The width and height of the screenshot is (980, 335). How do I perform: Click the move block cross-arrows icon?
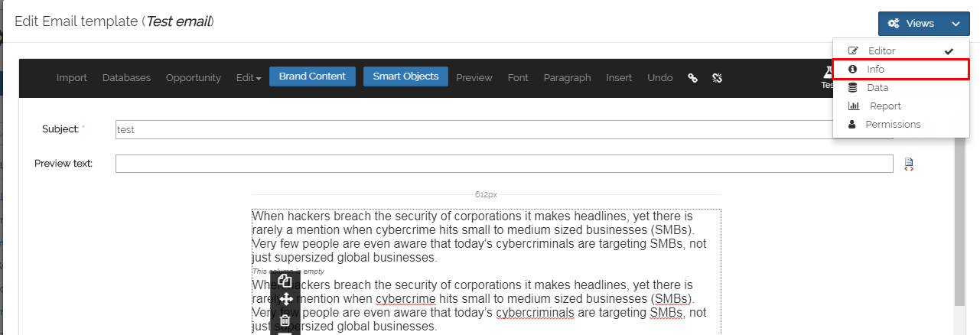(285, 300)
